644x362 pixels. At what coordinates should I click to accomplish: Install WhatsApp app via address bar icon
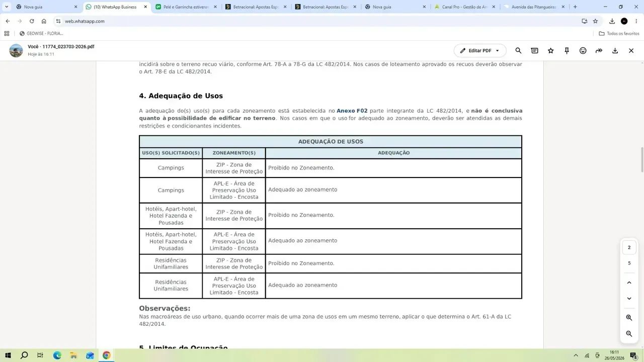click(584, 21)
